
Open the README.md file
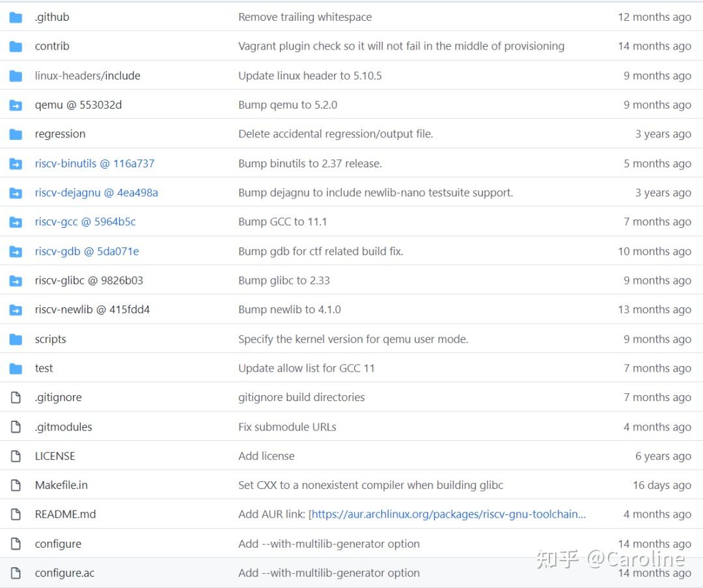point(66,514)
